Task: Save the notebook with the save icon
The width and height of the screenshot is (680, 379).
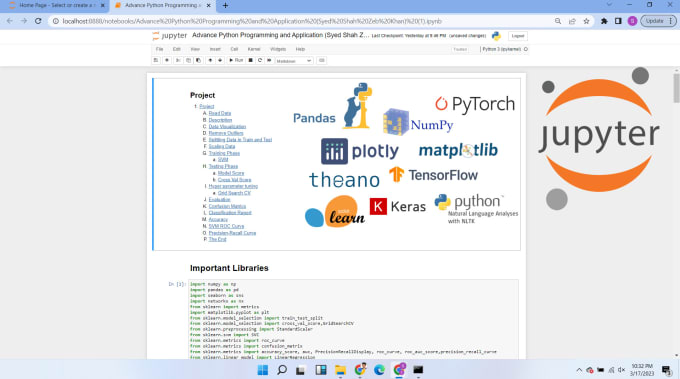Action: pos(156,61)
